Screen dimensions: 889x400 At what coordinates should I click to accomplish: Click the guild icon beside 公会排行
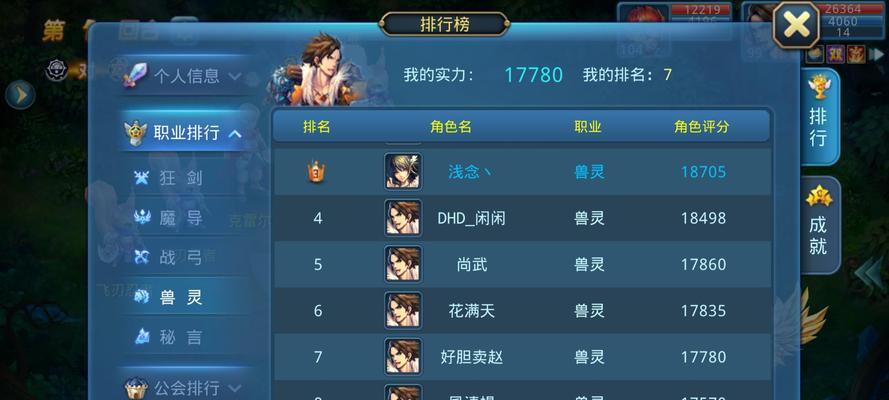click(x=136, y=389)
